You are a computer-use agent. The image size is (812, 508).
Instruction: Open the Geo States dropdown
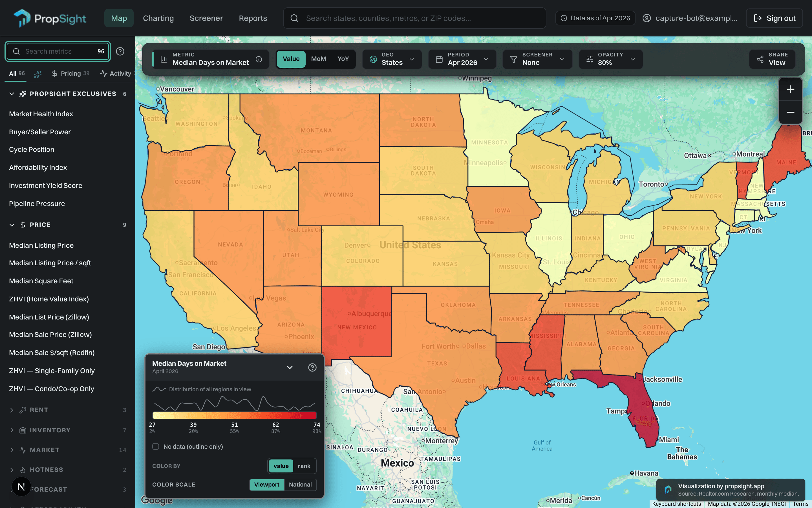pyautogui.click(x=392, y=60)
